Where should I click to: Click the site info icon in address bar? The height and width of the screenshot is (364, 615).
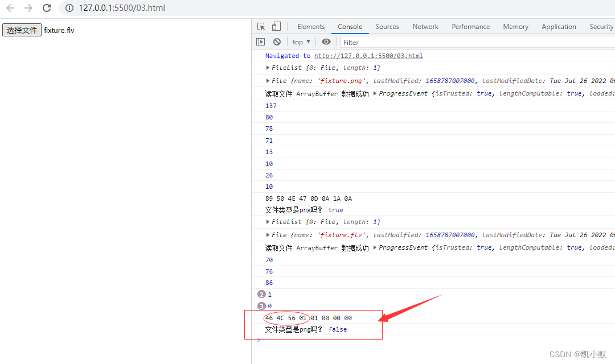point(69,9)
